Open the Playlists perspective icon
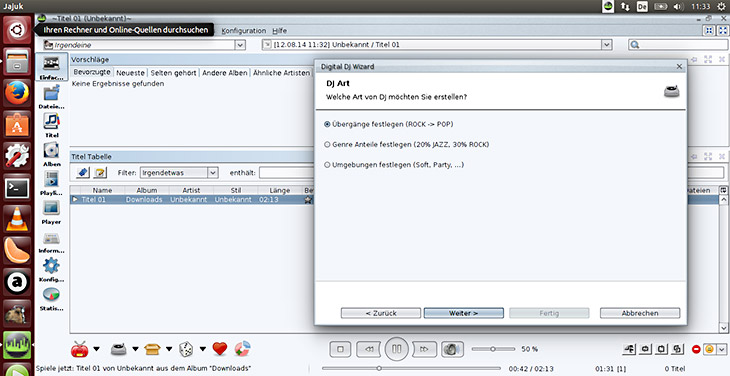730x376 pixels. (x=51, y=179)
